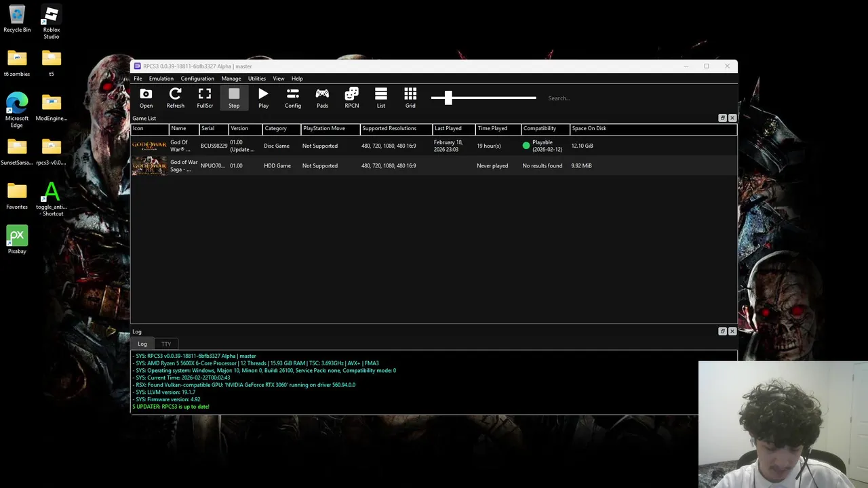The image size is (868, 488).
Task: Open the Pixabay desktop icon
Action: click(x=17, y=240)
